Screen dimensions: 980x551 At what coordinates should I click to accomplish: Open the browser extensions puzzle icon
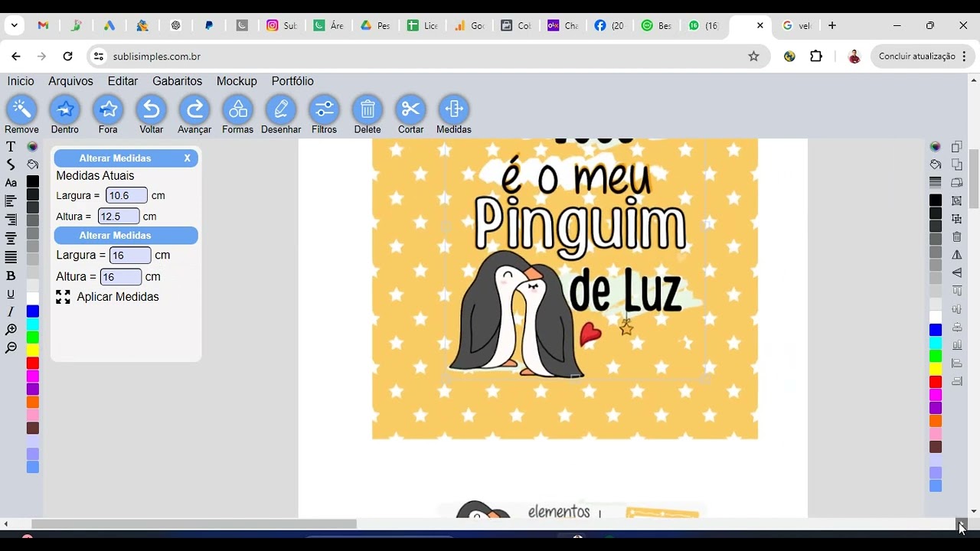click(x=816, y=57)
